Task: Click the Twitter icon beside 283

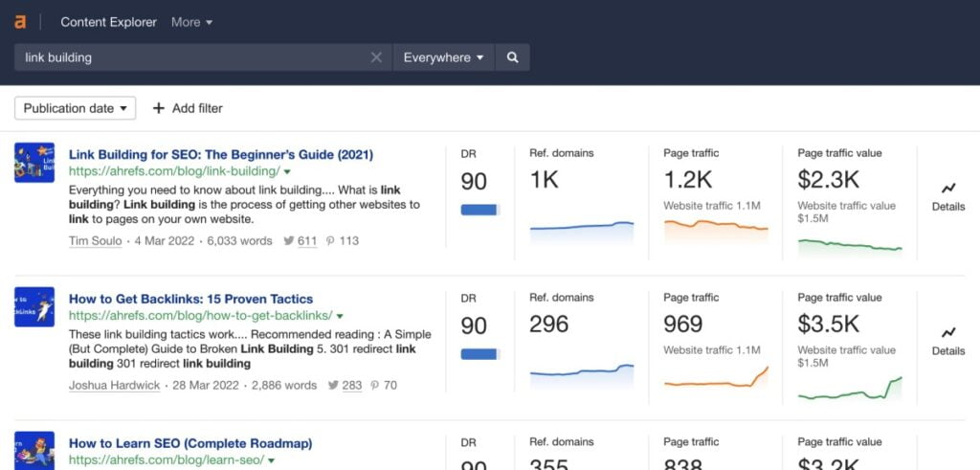Action: 332,385
